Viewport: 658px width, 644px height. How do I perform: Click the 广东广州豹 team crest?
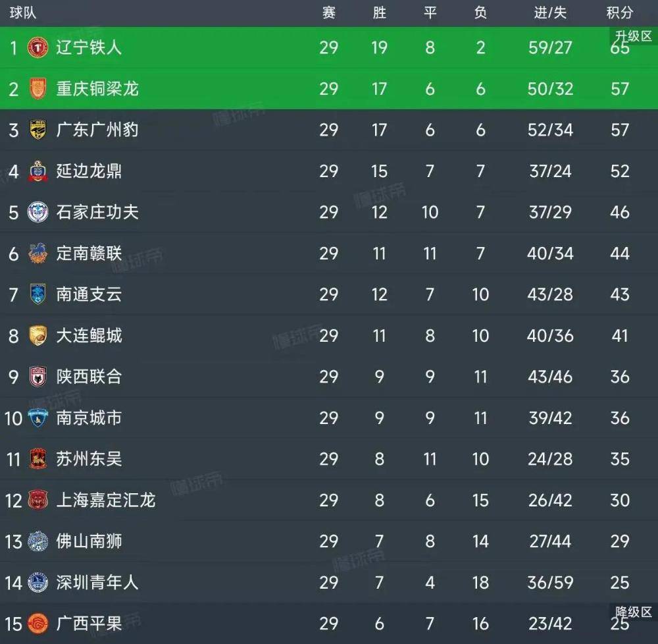[x=38, y=130]
